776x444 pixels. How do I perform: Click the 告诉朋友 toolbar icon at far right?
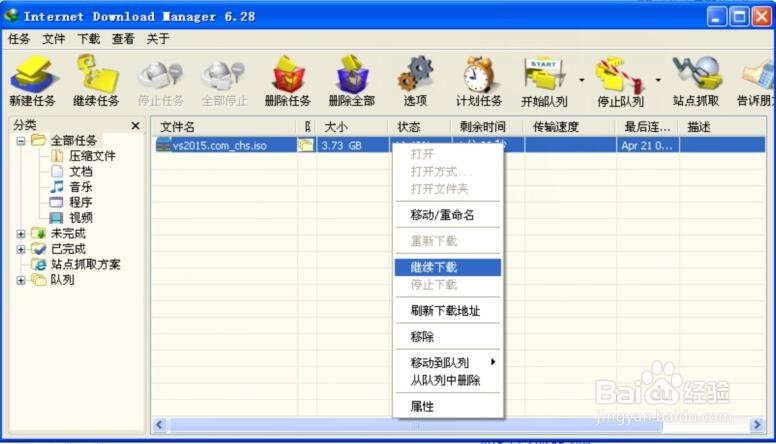[756, 80]
